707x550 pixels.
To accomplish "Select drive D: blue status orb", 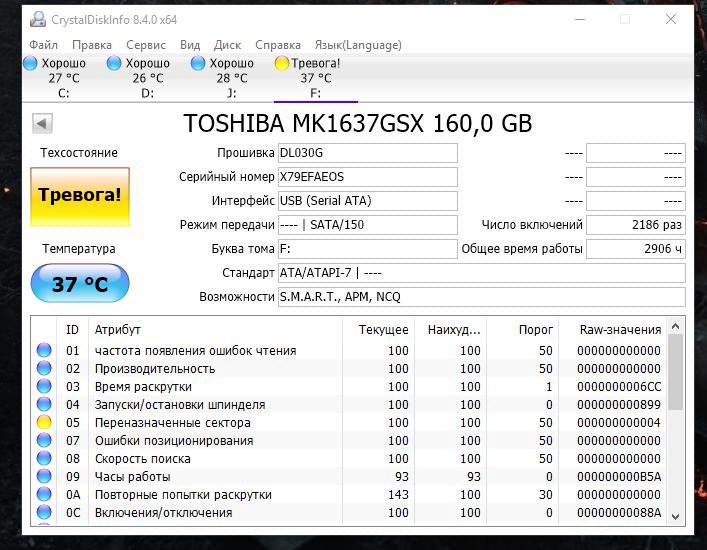I will [x=114, y=63].
